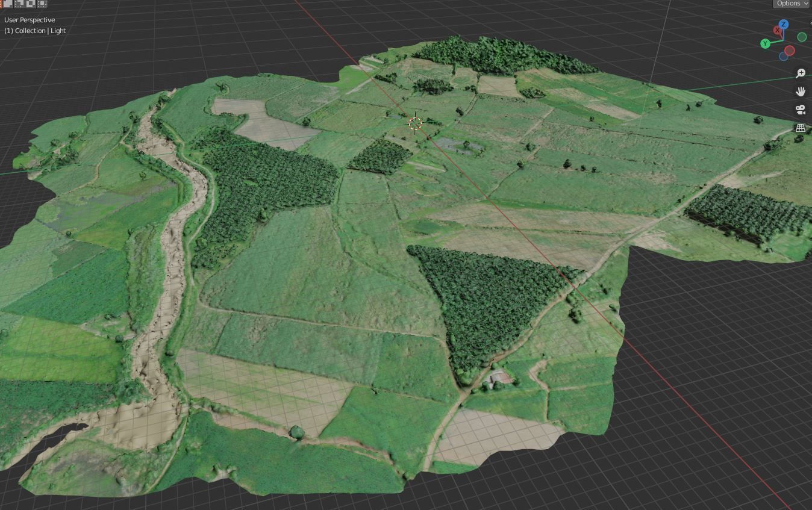Choose the Extend selection mode icon
812x510 pixels.
click(x=8, y=3)
